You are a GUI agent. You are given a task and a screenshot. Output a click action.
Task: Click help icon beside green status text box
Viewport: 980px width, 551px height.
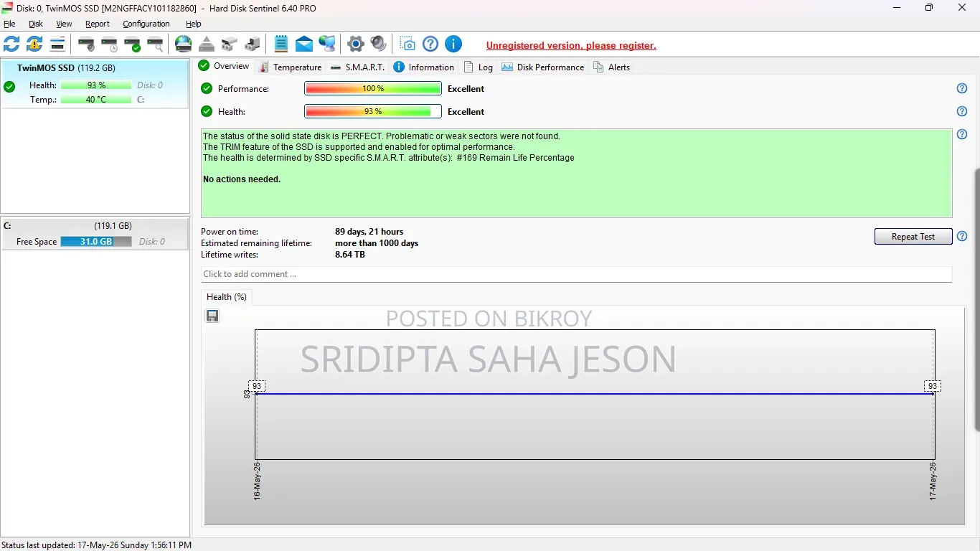click(x=962, y=134)
